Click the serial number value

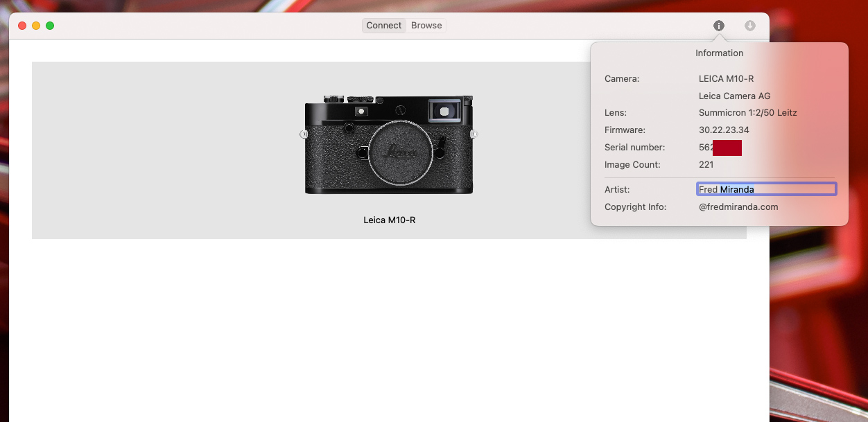pos(720,147)
